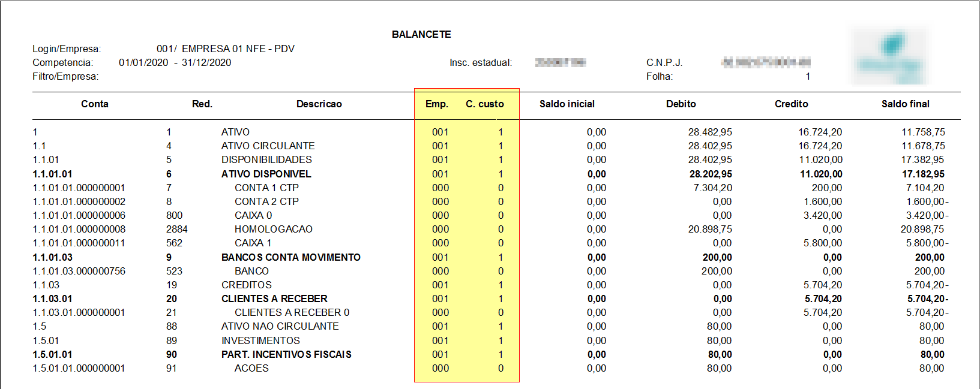Screen dimensions: 980x389
Task: Click reduced code 2884
Action: tap(177, 229)
